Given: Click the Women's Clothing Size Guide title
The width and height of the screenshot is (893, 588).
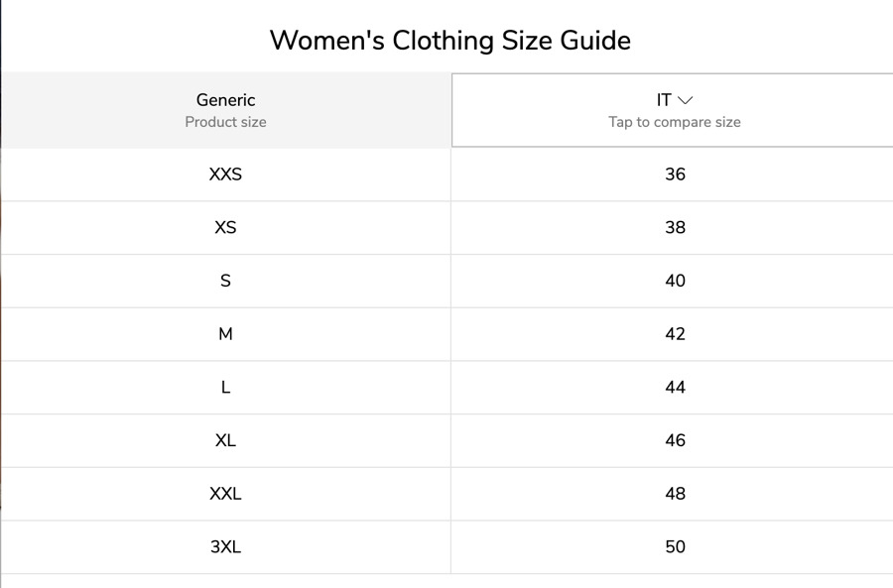Looking at the screenshot, I should 449,41.
